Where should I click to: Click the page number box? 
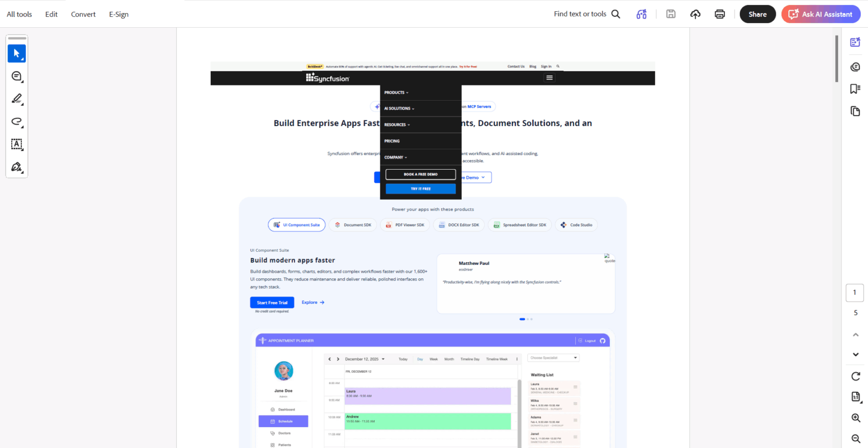[x=854, y=292]
